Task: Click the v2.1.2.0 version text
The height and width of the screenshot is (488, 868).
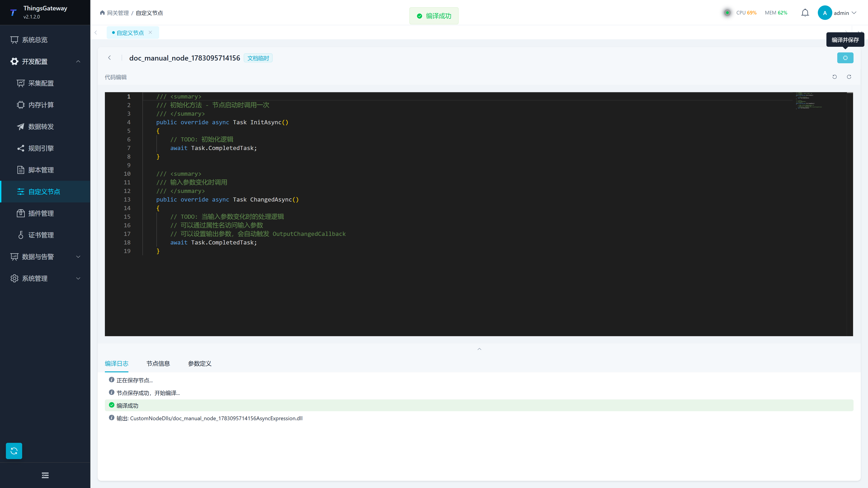Action: coord(32,16)
